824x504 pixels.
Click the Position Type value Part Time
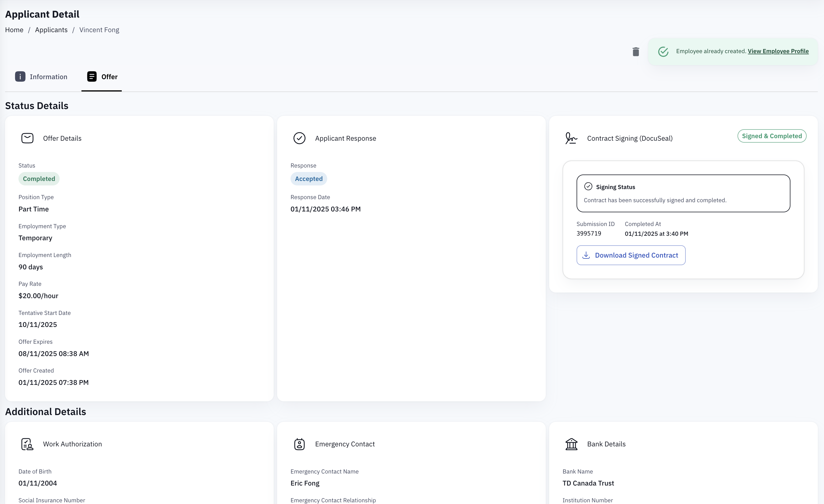click(x=33, y=209)
